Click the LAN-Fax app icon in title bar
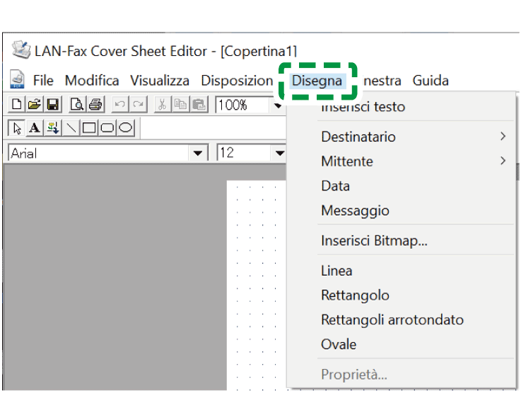 [x=21, y=49]
